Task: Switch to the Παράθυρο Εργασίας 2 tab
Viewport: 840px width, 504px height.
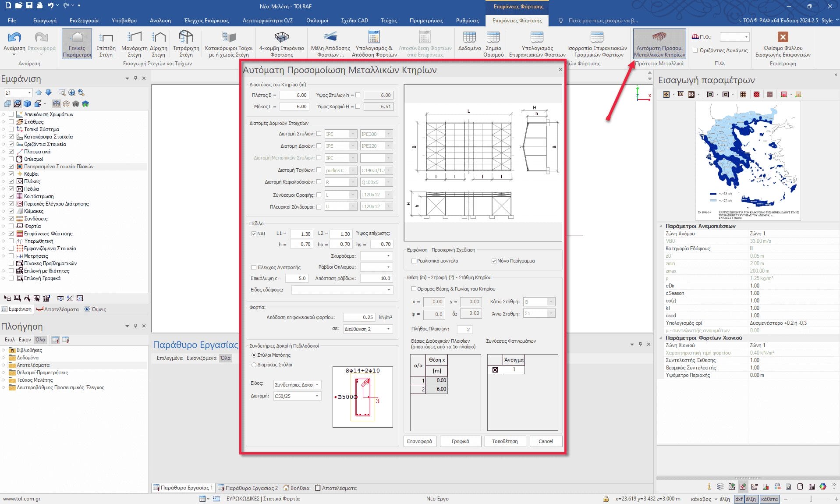Action: pos(248,488)
